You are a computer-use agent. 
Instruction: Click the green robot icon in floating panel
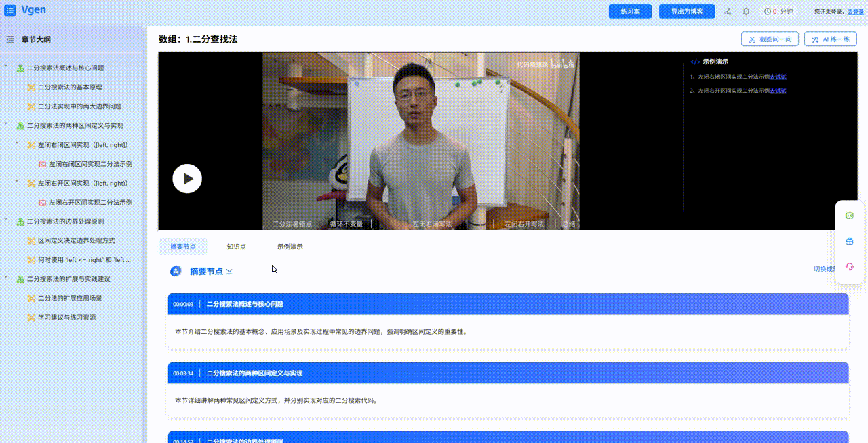pyautogui.click(x=850, y=215)
